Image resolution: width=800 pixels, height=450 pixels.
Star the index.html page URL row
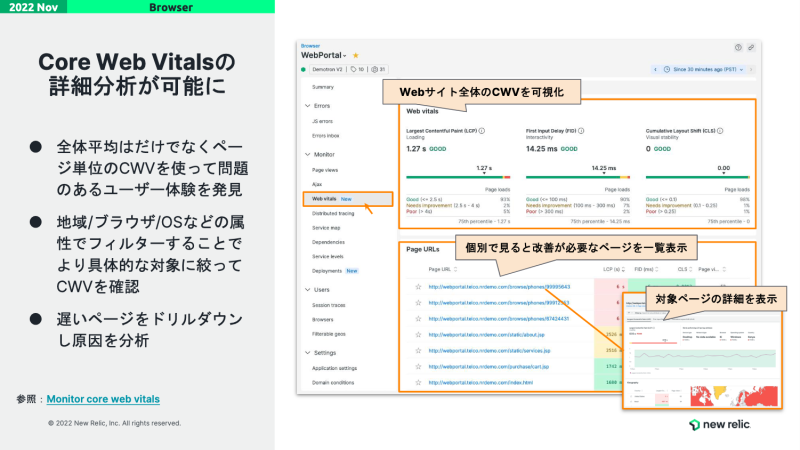pos(419,383)
